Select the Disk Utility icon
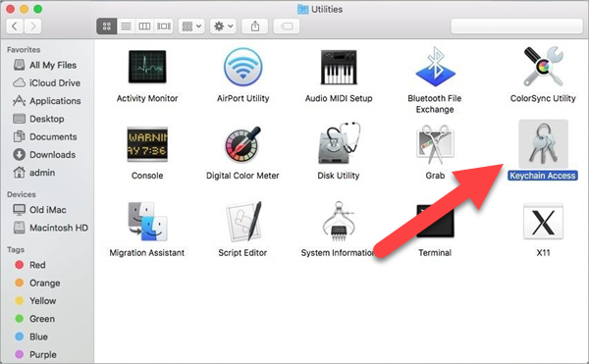This screenshot has height=364, width=589. (x=339, y=143)
